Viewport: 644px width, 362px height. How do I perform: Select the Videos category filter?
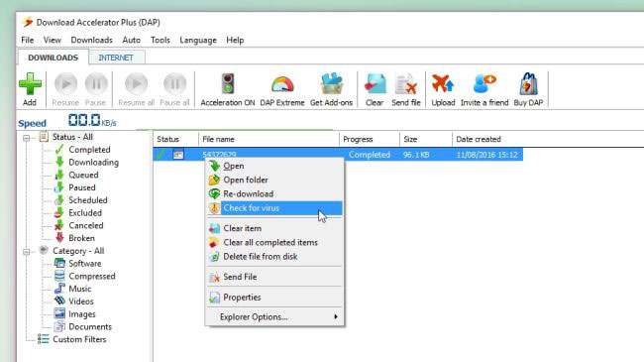(x=80, y=302)
